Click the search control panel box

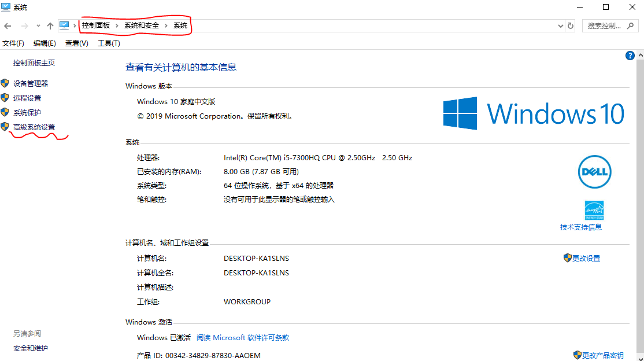(610, 26)
